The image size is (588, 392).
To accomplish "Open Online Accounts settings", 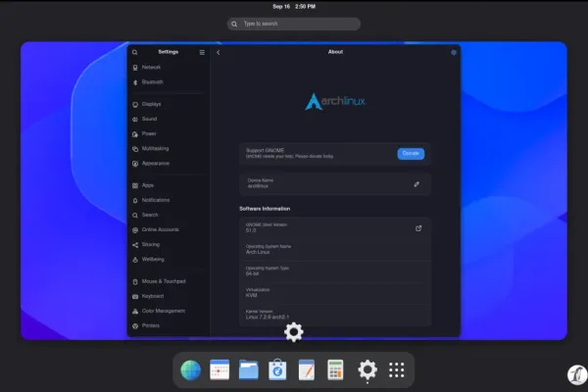I will tap(168, 229).
